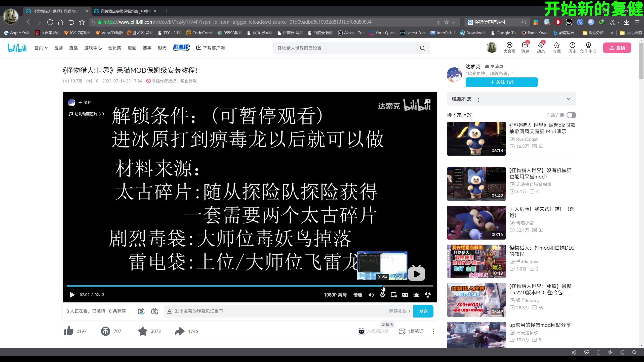Open 动态 feed icon
644x362 pixels.
tap(541, 47)
